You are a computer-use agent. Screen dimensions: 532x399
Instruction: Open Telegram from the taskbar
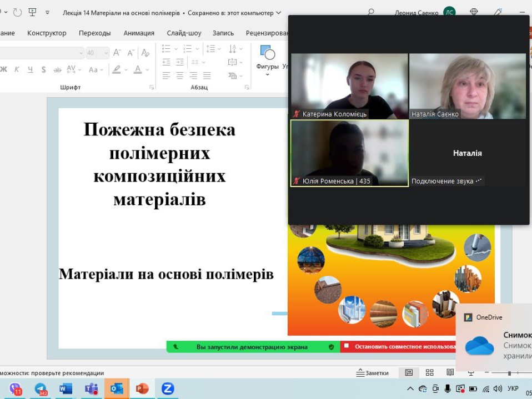(41, 389)
